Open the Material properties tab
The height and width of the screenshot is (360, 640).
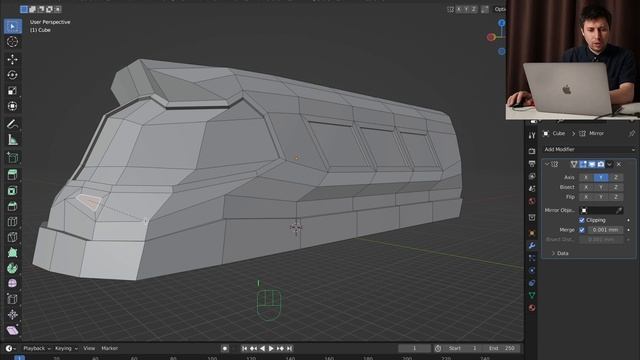click(532, 308)
